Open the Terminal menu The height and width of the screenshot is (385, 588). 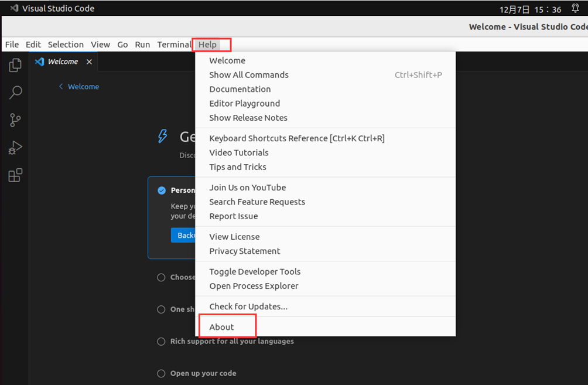pos(175,45)
